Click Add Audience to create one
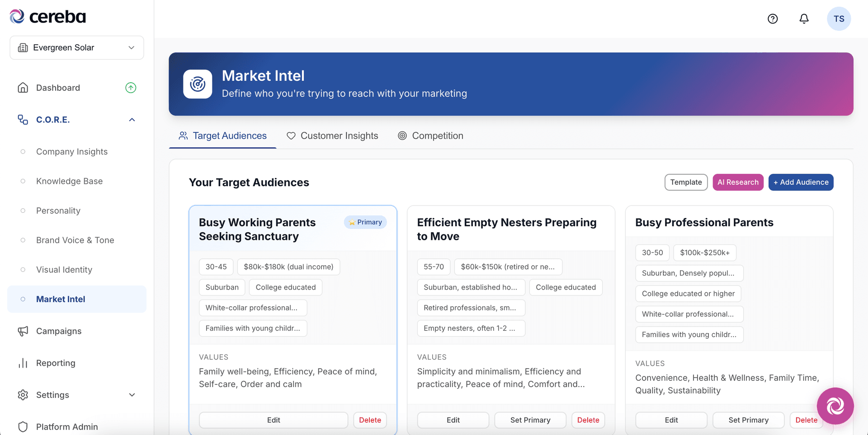The height and width of the screenshot is (435, 868). click(801, 182)
